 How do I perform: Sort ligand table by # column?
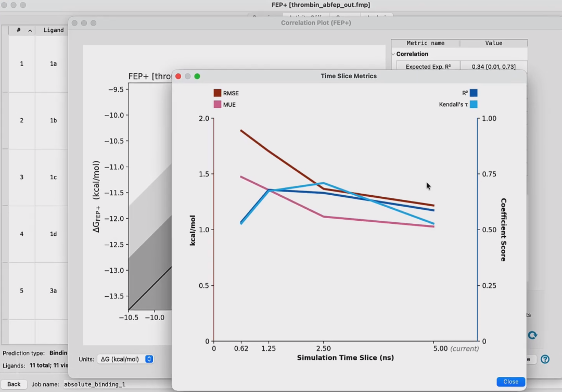pos(22,30)
